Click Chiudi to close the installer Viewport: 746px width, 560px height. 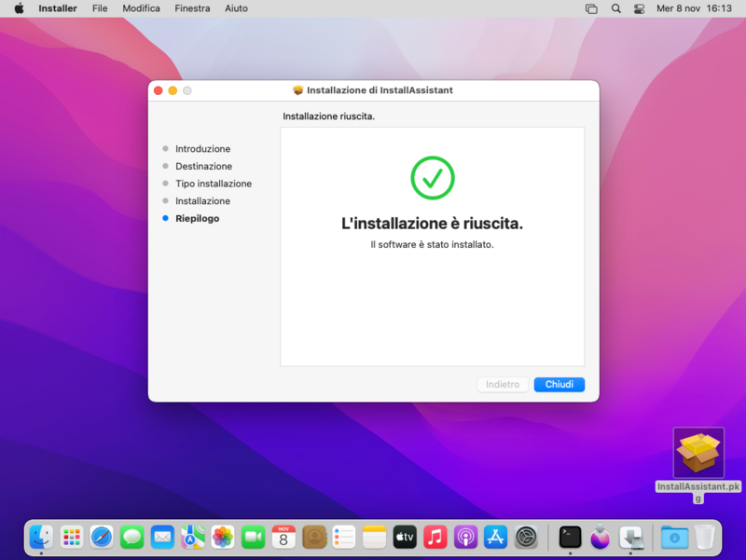(559, 384)
